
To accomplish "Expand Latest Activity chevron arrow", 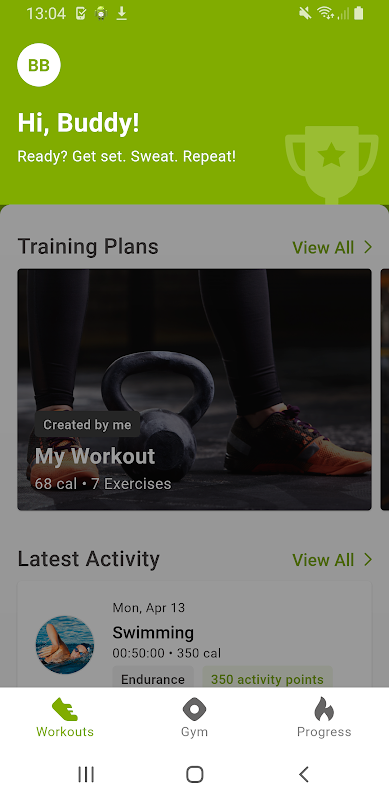I will pos(368,560).
